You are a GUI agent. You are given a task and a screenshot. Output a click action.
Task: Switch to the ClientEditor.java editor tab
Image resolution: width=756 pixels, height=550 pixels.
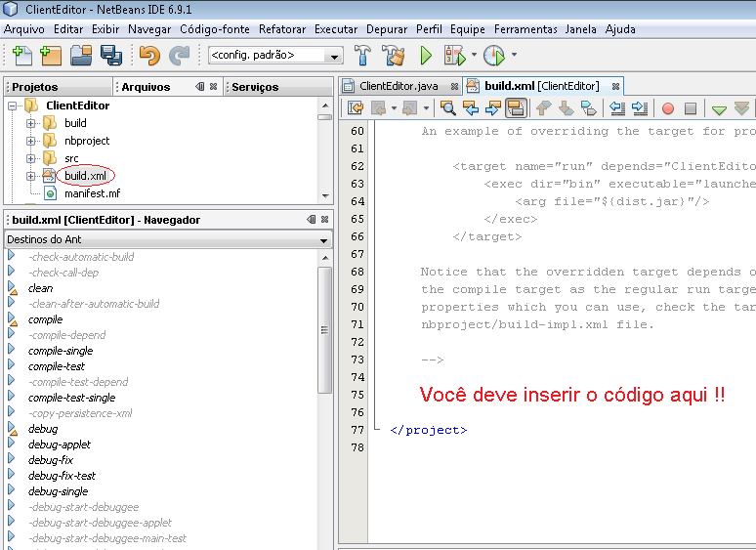point(399,86)
